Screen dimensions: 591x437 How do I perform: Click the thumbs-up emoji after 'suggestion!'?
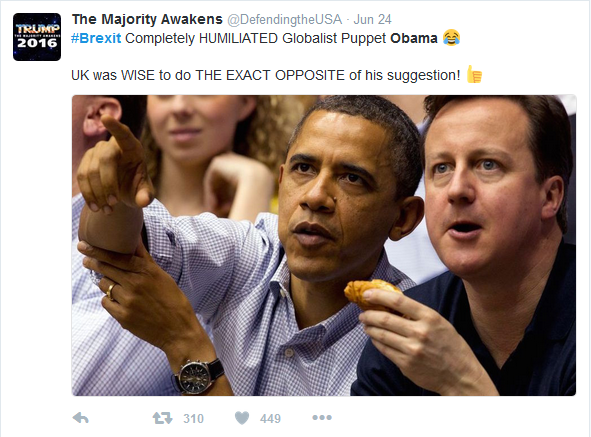[474, 74]
